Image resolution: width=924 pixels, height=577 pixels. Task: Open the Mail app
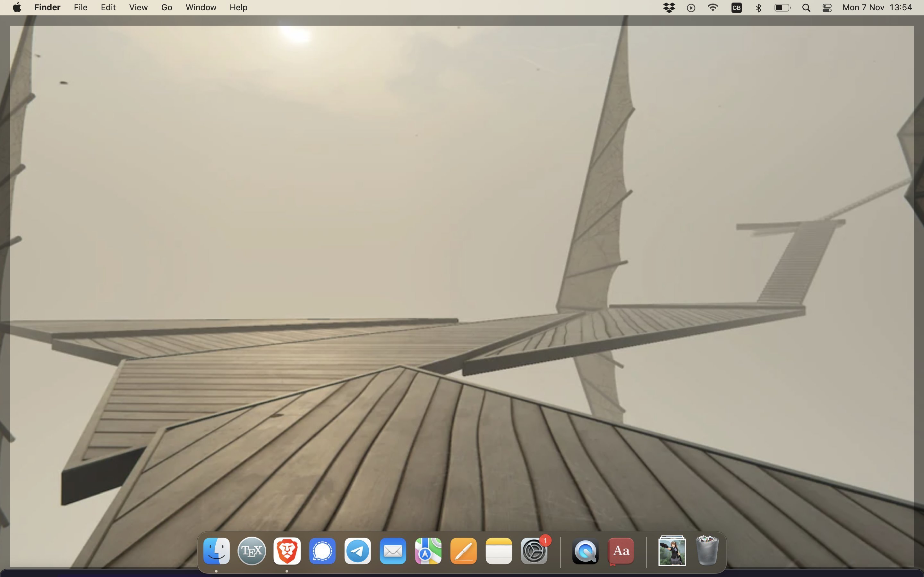(393, 551)
